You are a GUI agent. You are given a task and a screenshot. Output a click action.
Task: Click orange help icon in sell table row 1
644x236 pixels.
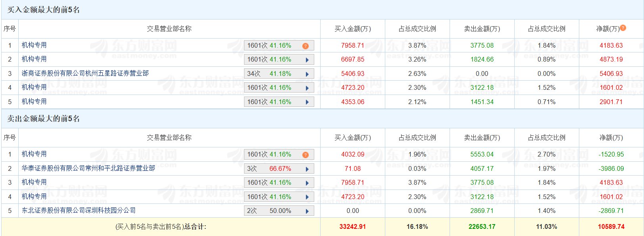click(x=305, y=155)
